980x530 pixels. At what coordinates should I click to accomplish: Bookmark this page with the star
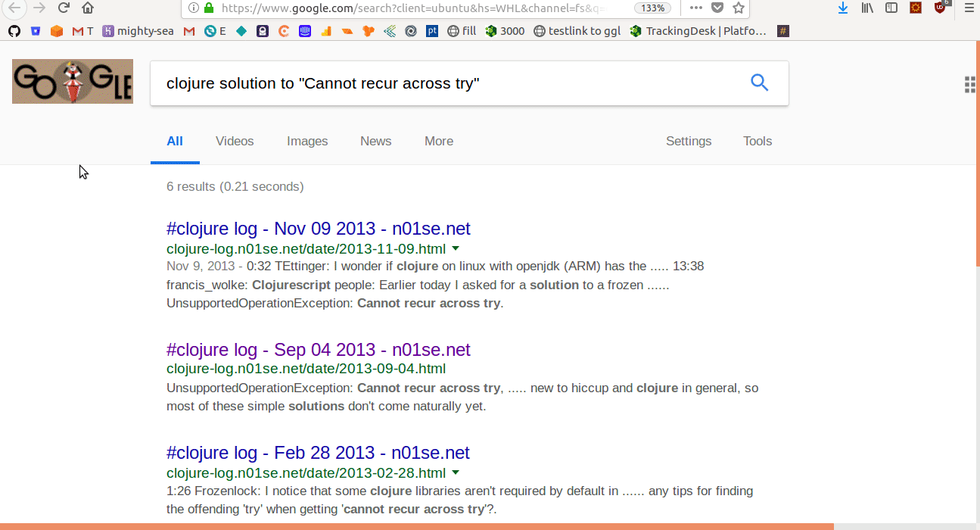click(739, 8)
